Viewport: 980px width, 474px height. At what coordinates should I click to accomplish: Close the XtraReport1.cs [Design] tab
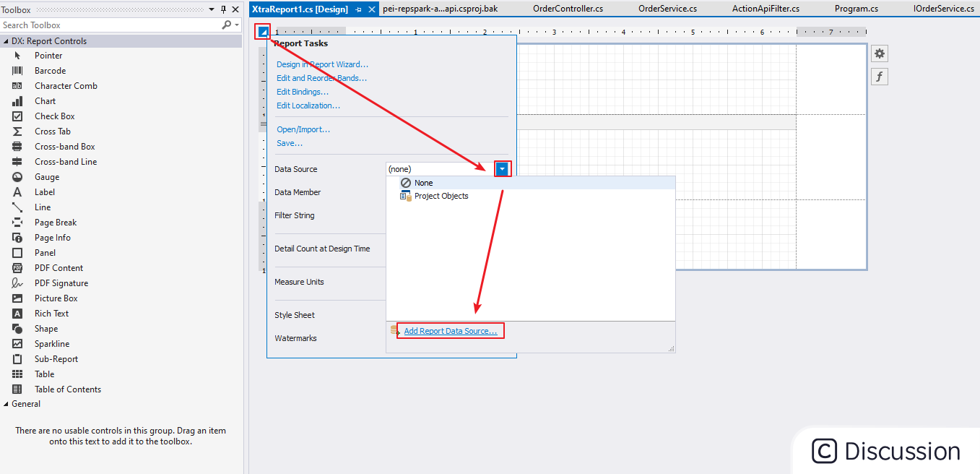pos(372,9)
